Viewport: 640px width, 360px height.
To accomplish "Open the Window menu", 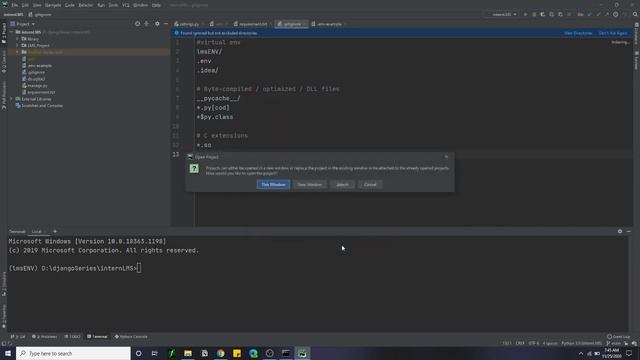I will click(140, 5).
